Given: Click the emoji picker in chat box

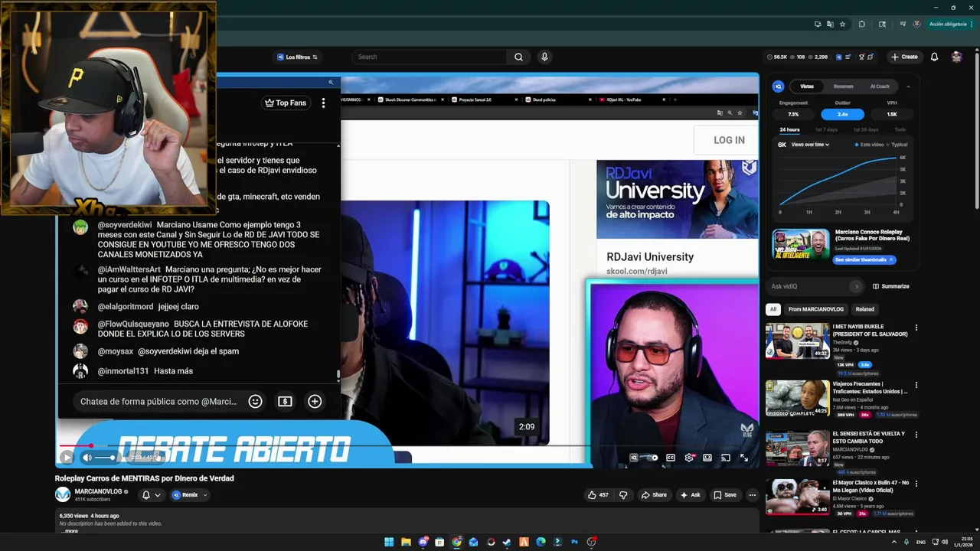Looking at the screenshot, I should coord(256,401).
